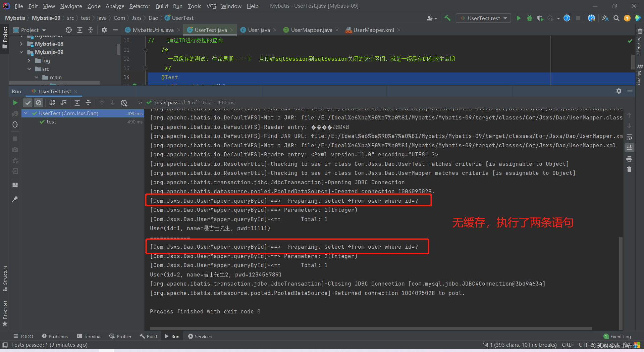Screen dimensions: 644x352
Task: Open Structure side panel
Action: (x=5, y=278)
